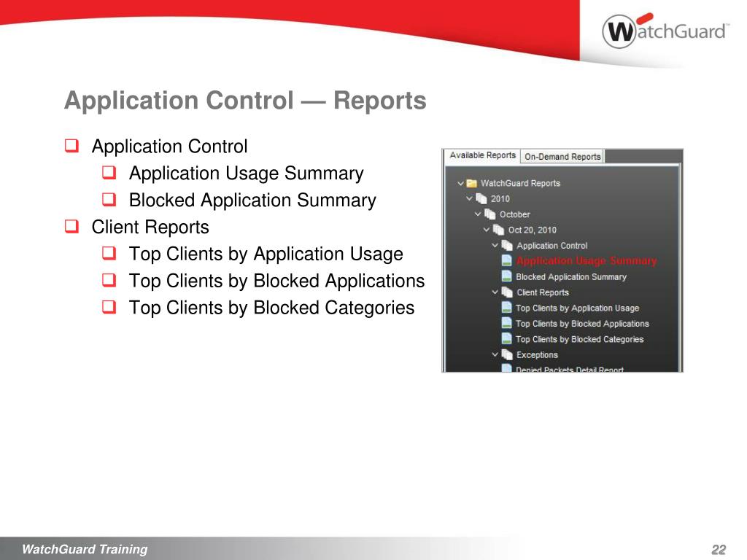Screen dimensions: 747x560
Task: Click the Top Clients by Application Usage icon
Action: 506,308
